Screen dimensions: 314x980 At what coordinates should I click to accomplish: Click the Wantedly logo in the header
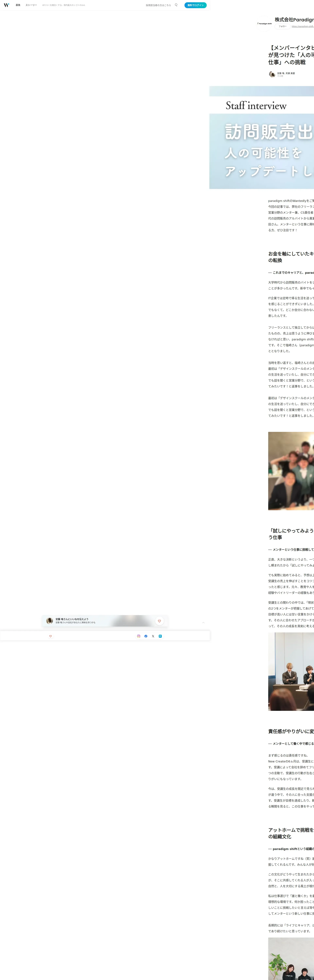(7, 5)
